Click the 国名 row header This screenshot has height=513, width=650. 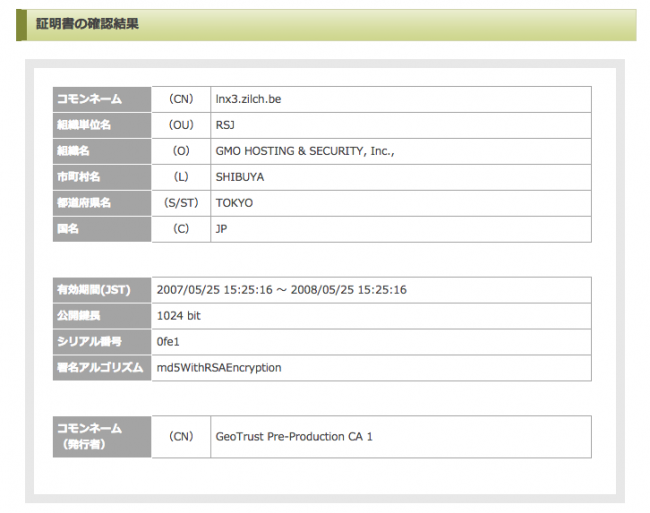coord(102,229)
